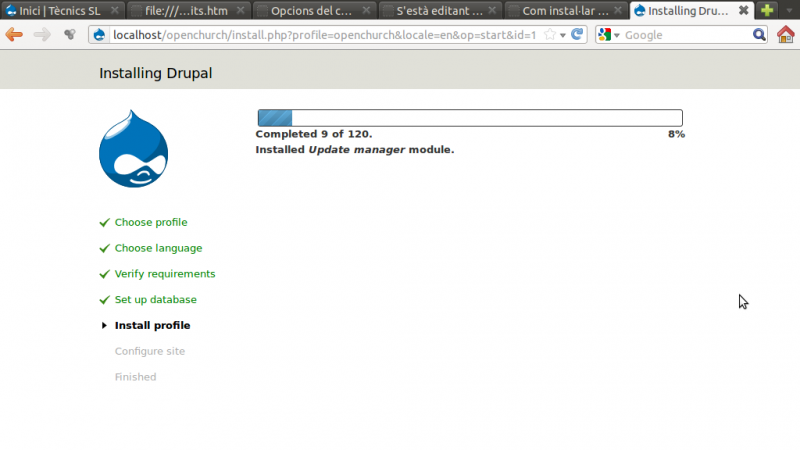Open the Home page icon
800x450 pixels.
click(x=785, y=34)
